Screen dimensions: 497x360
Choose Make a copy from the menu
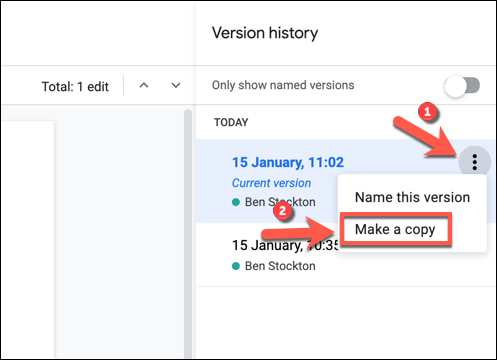point(395,230)
